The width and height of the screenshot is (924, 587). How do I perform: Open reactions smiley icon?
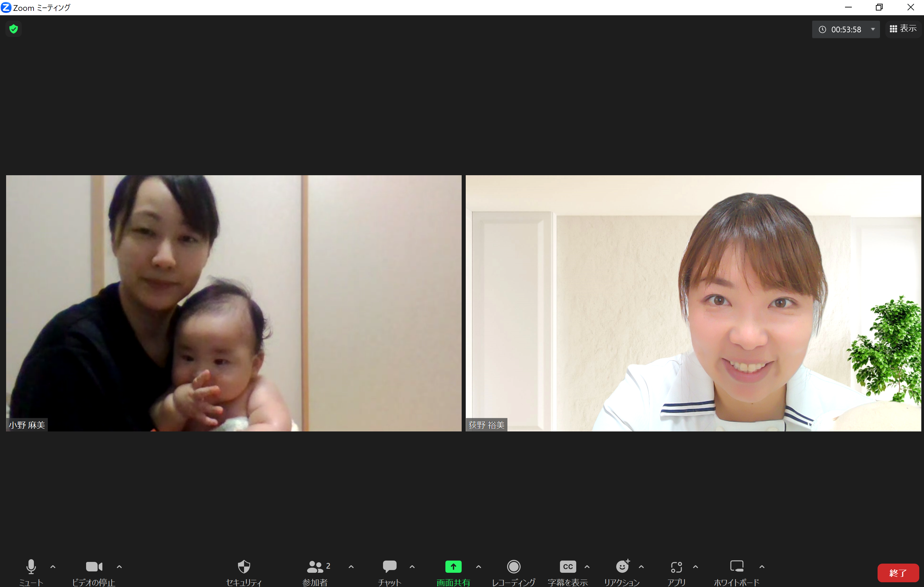click(x=622, y=566)
